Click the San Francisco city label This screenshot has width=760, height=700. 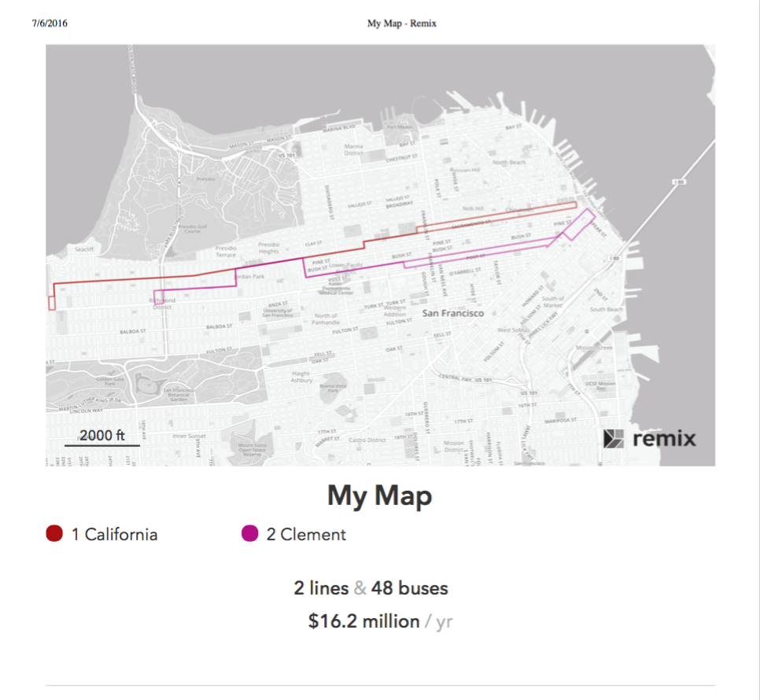point(452,313)
